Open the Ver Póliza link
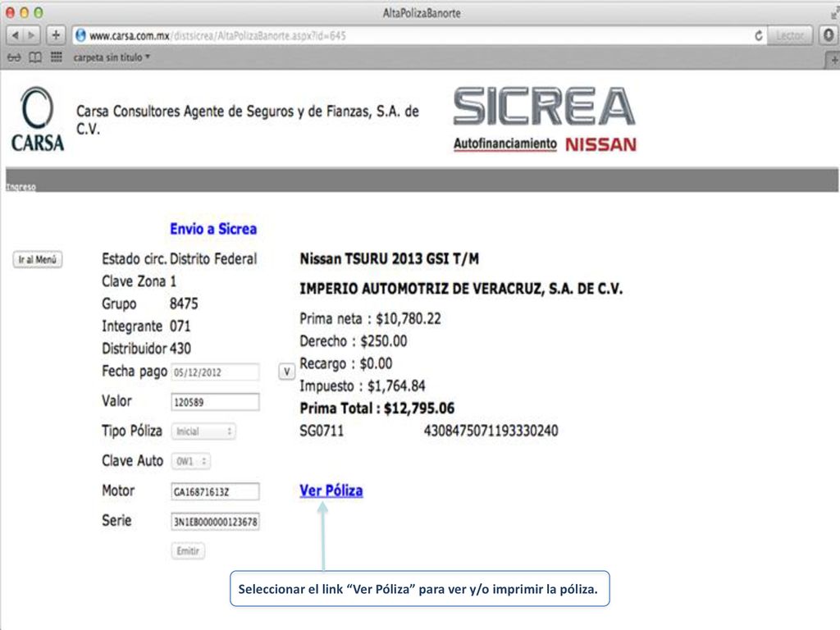 tap(331, 491)
